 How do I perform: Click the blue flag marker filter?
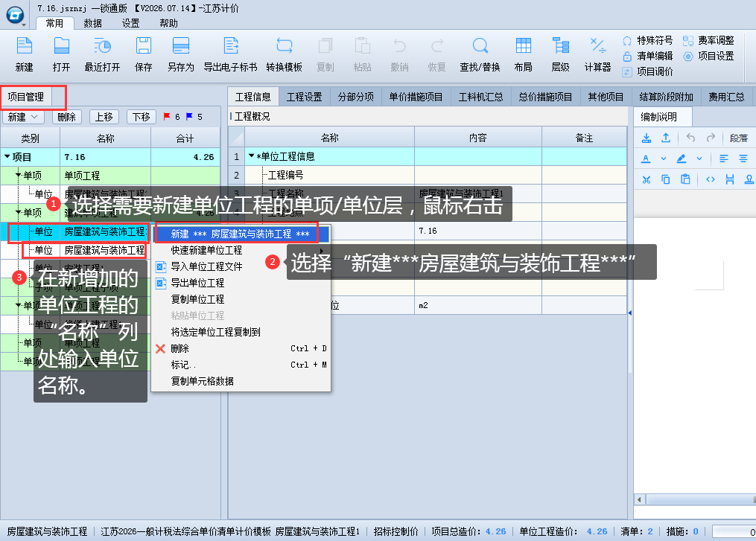point(189,117)
